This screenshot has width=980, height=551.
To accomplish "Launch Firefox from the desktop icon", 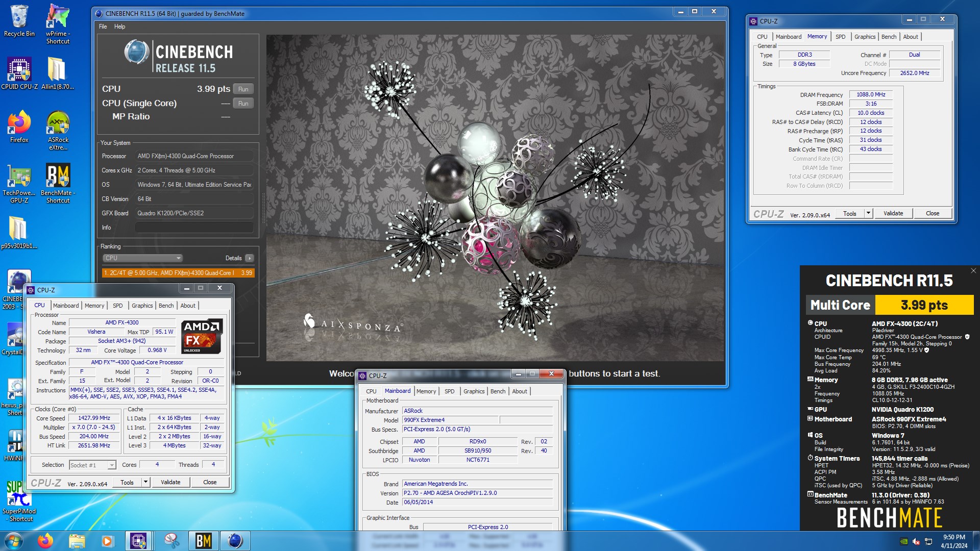I will [19, 127].
